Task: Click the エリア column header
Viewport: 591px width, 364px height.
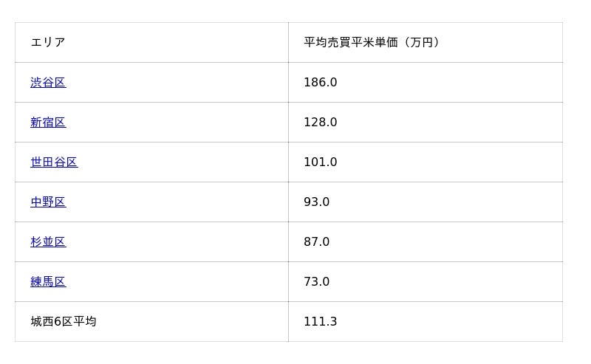Action: point(48,43)
